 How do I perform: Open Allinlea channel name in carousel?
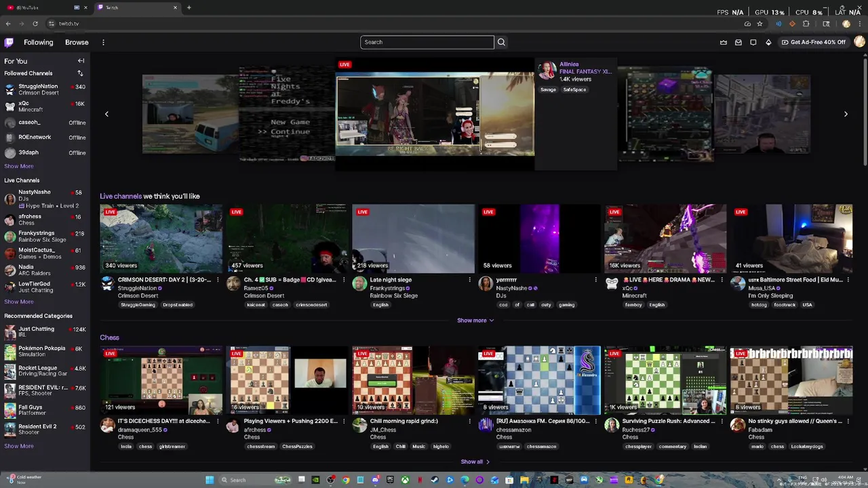pos(569,64)
